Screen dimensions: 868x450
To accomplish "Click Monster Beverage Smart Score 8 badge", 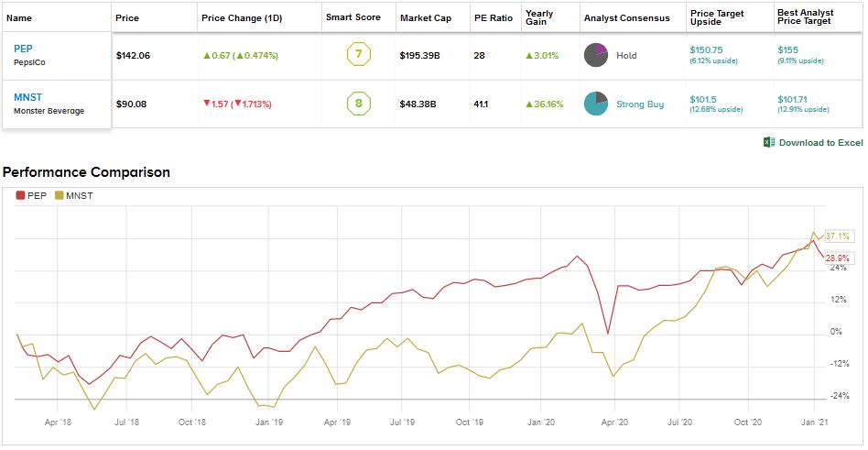I will click(358, 104).
